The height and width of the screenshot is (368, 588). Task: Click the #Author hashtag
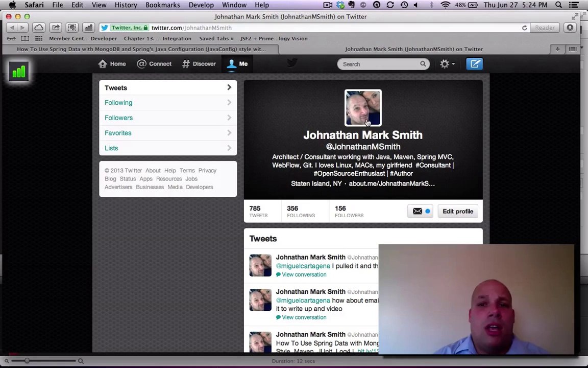click(401, 173)
